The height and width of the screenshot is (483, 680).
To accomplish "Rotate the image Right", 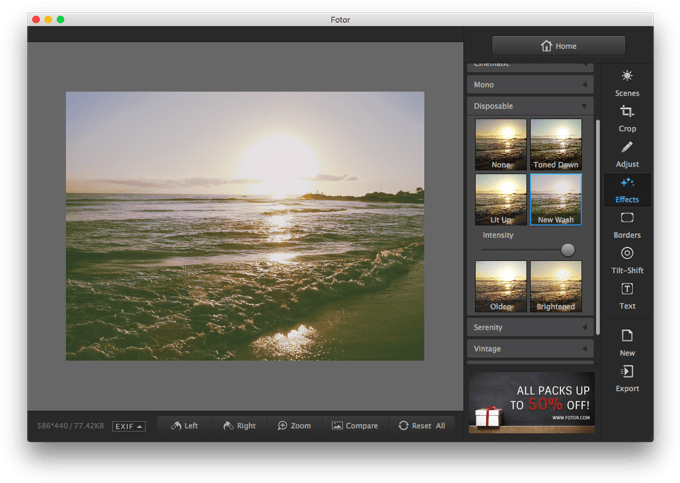I will [x=239, y=426].
